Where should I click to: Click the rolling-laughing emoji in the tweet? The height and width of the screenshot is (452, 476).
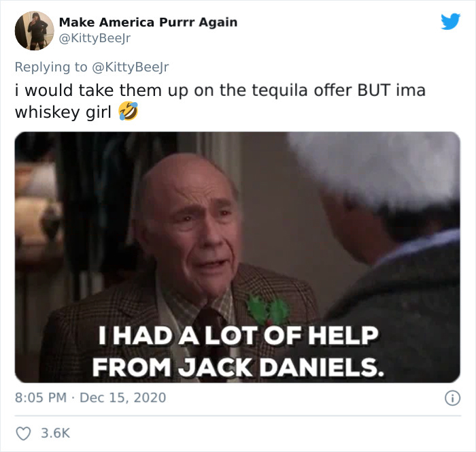pos(128,111)
